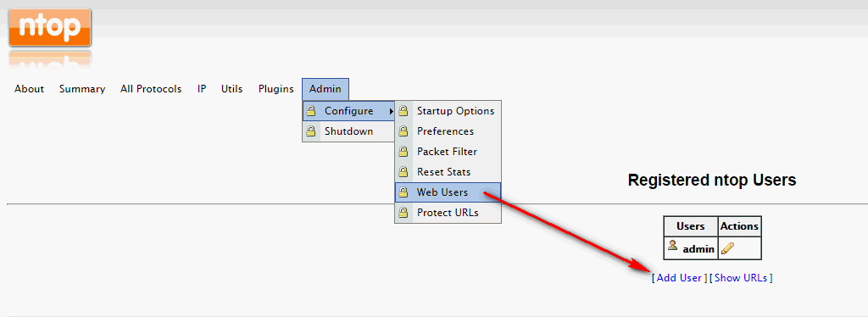Open the All Protocols menu
This screenshot has height=317, width=868.
[x=151, y=89]
